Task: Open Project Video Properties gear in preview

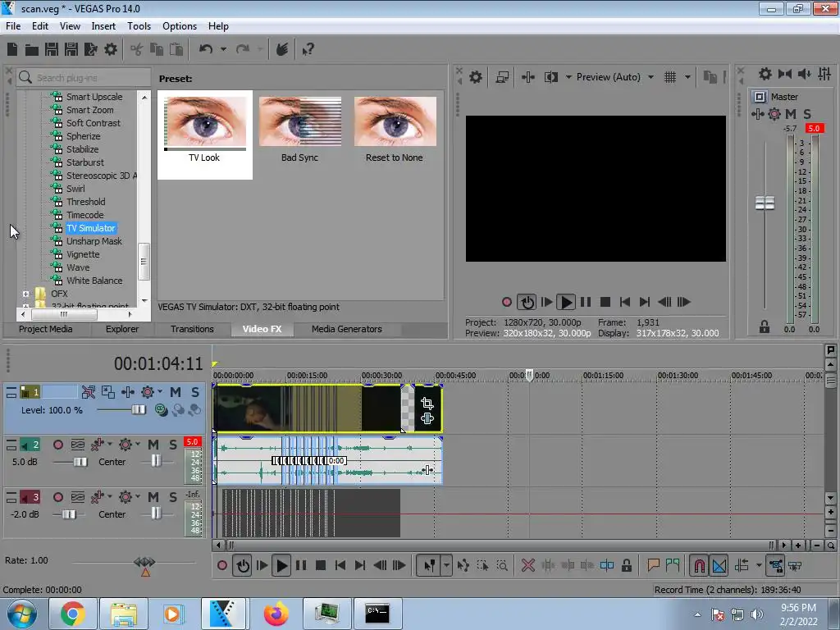Action: (x=476, y=77)
